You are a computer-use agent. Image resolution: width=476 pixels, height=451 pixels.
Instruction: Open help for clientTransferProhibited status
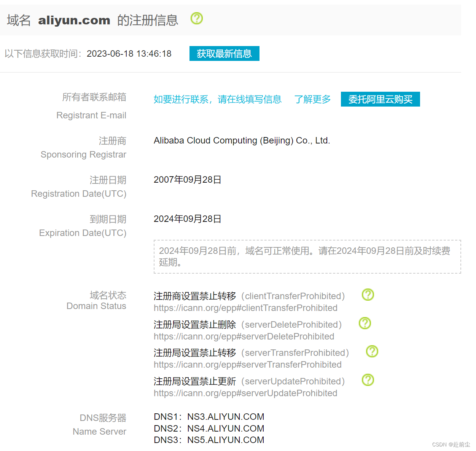click(x=368, y=295)
